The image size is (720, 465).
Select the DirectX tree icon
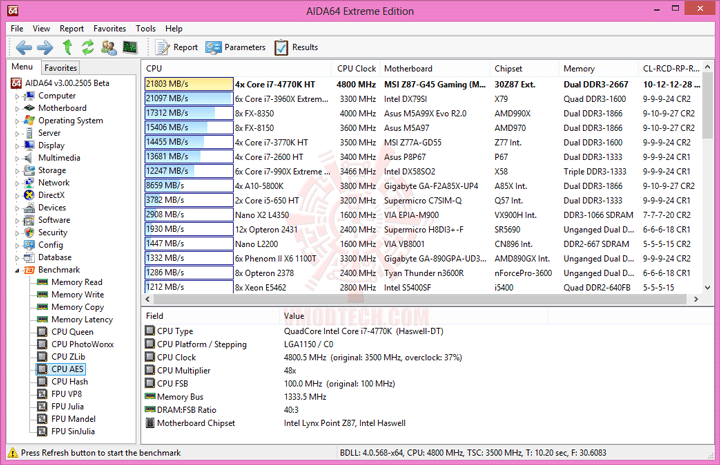click(x=29, y=195)
